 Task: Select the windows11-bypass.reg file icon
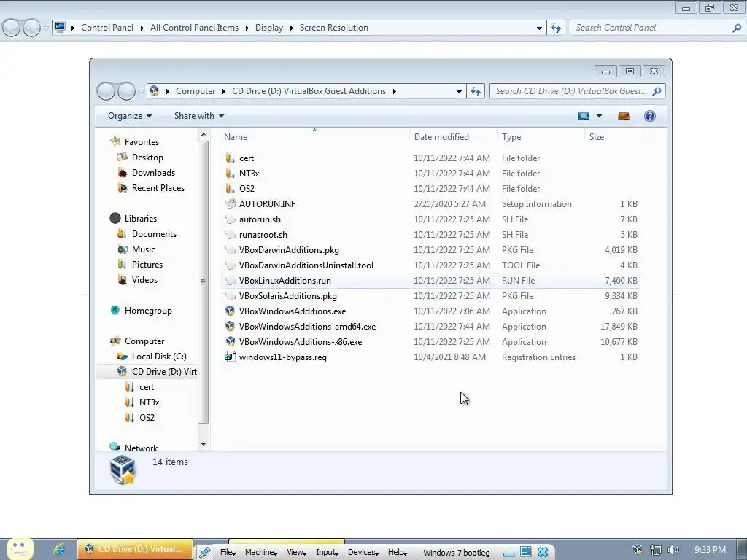tap(230, 357)
